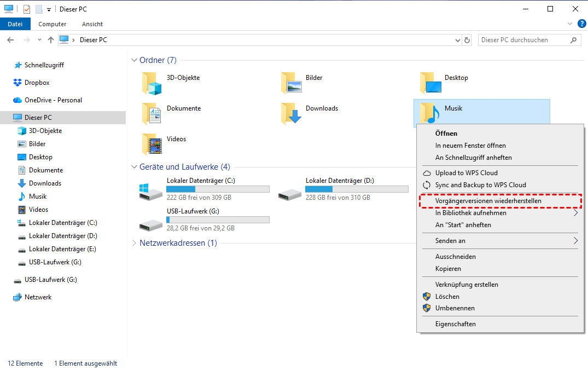Screen dimensions: 588x370
Task: Click the Datei ribbon button
Action: pos(15,24)
